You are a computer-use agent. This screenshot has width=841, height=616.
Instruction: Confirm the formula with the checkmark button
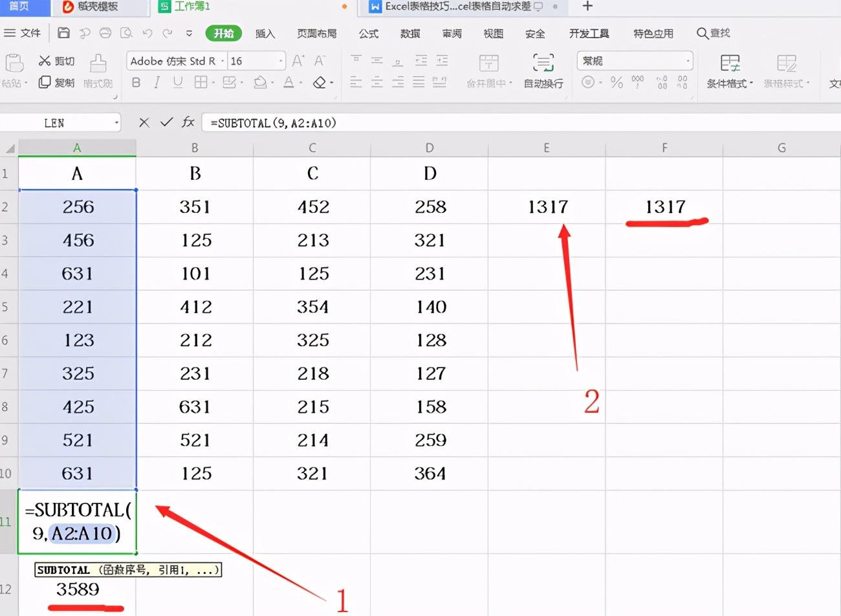(x=166, y=122)
